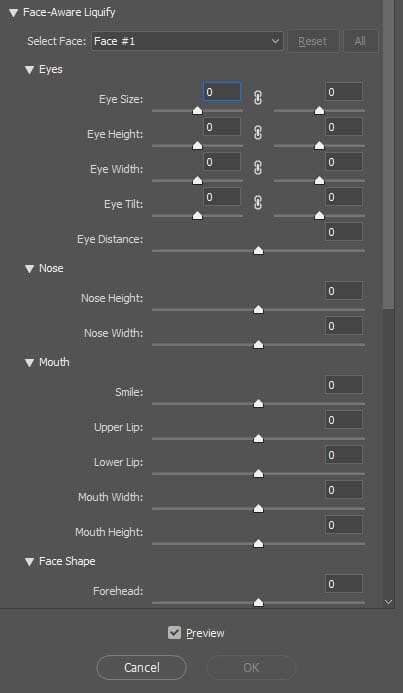This screenshot has height=693, width=403.
Task: Toggle the Eye Tilt link chain icon
Action: (258, 202)
